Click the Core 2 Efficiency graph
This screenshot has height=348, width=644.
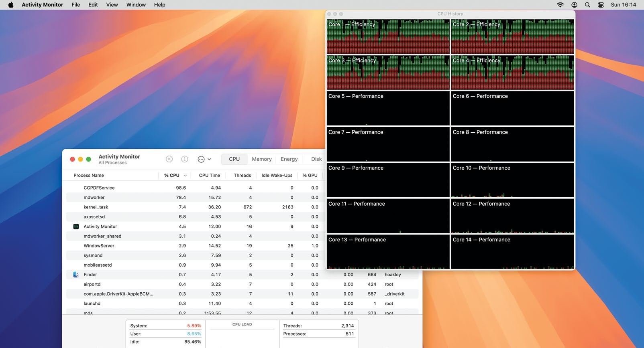tap(512, 36)
